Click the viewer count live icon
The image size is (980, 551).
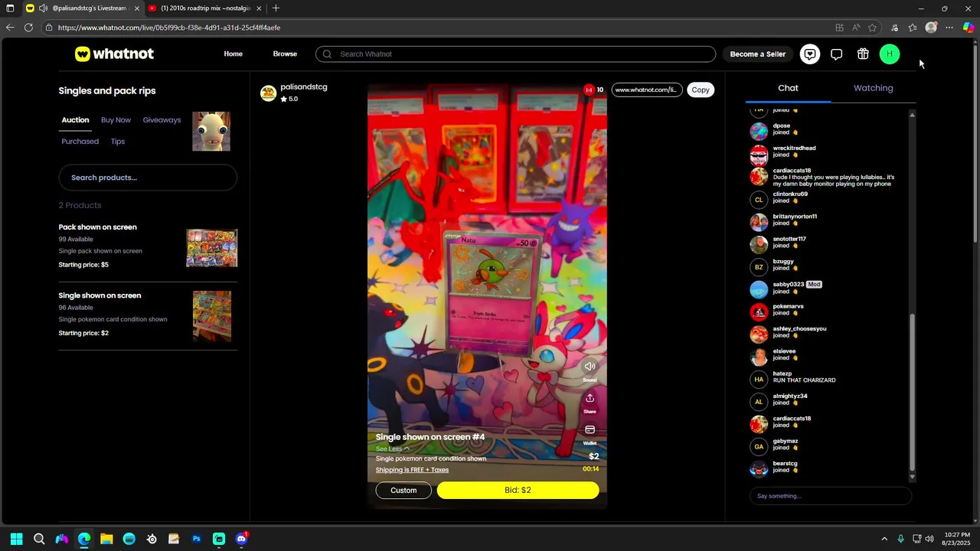click(589, 90)
